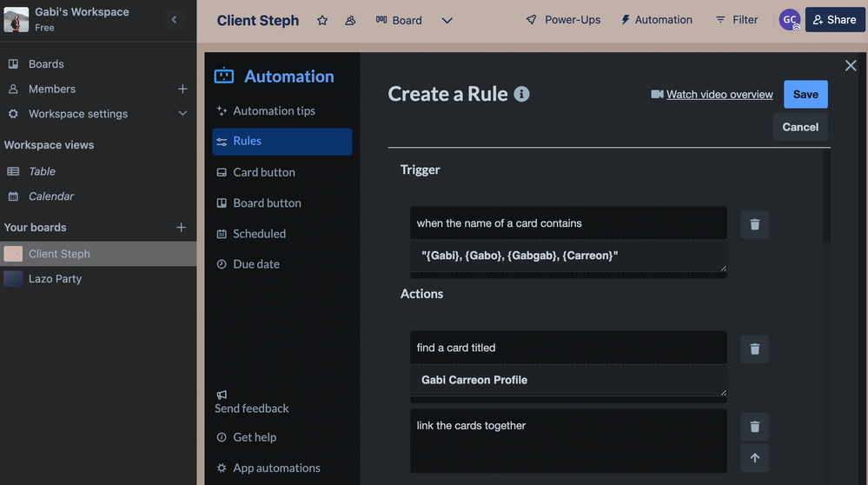Click the board visibility icon beside the star
This screenshot has width=868, height=485.
point(350,20)
